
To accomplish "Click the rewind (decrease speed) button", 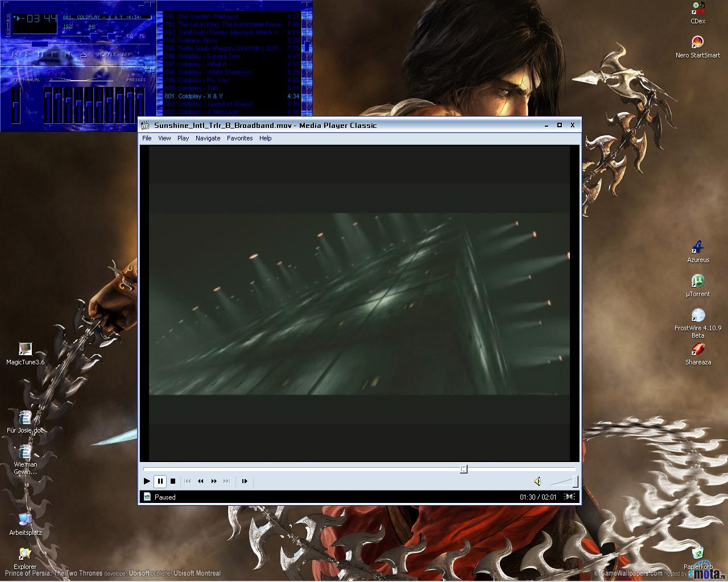I will click(200, 481).
